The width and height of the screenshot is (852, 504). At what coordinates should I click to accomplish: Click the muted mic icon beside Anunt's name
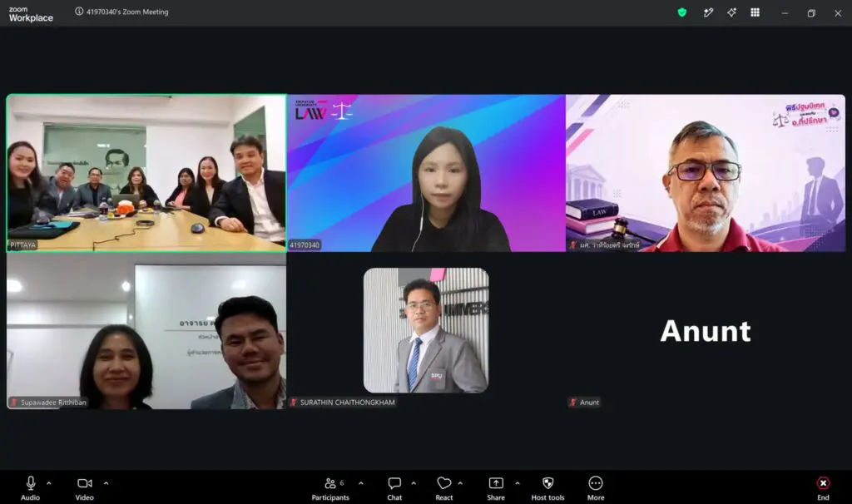[x=572, y=403]
